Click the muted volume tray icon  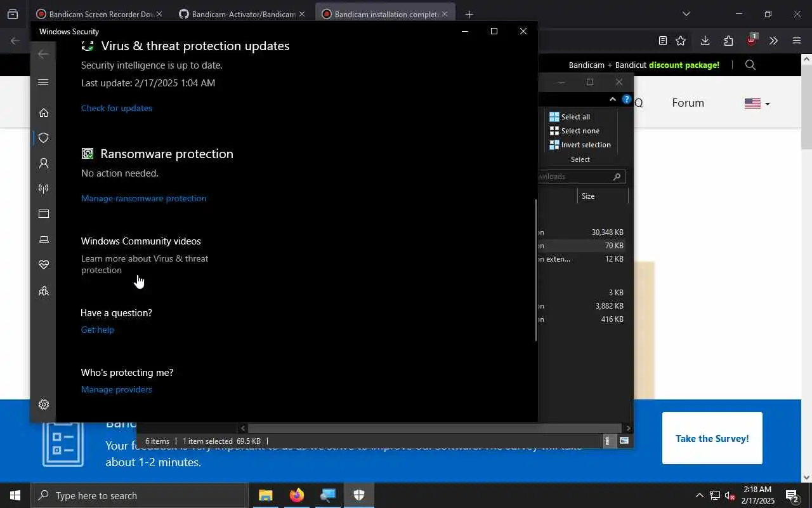coord(730,495)
